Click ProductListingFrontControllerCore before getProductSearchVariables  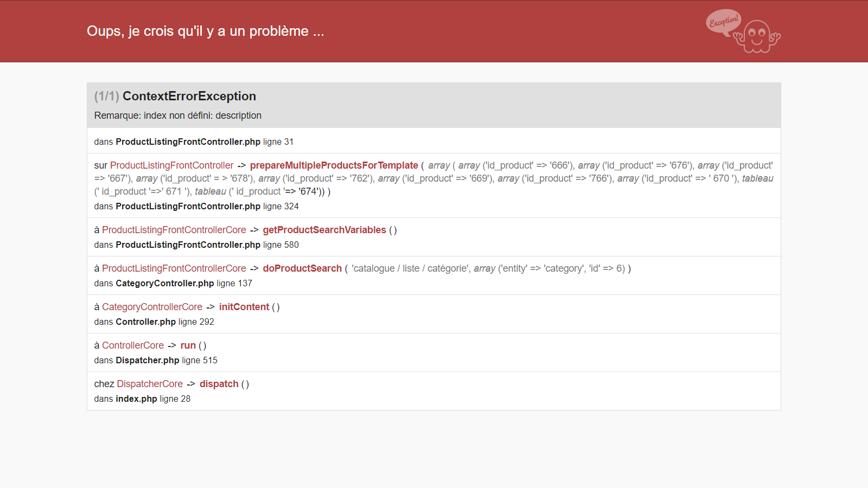tap(174, 230)
